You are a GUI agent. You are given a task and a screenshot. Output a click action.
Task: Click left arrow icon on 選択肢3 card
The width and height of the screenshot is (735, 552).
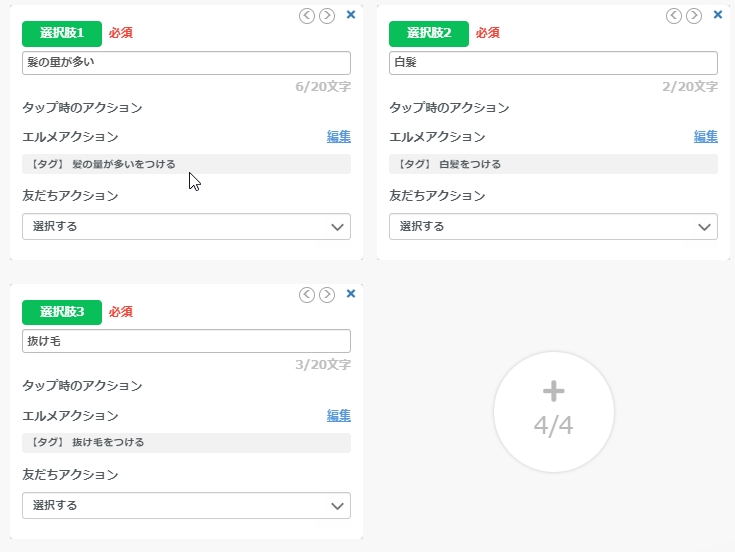point(307,294)
